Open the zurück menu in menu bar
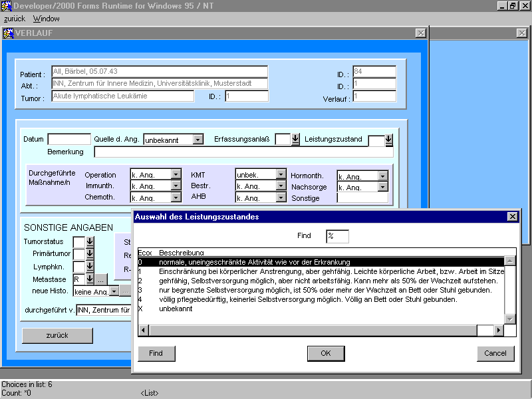 [x=15, y=19]
